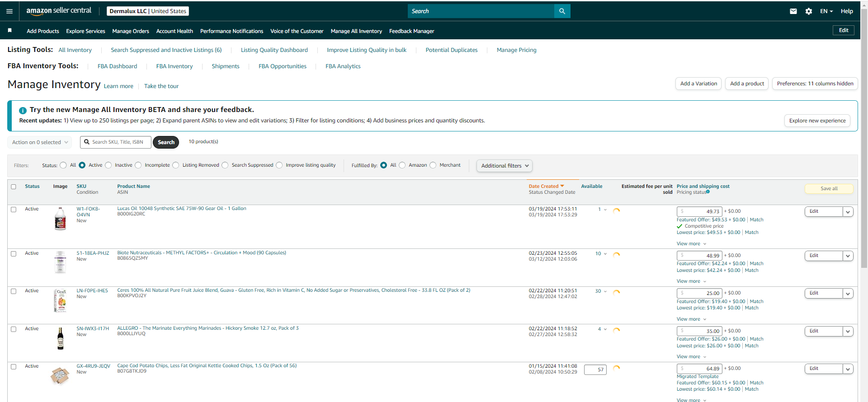
Task: Choose the Inactive status radio button
Action: tap(108, 165)
